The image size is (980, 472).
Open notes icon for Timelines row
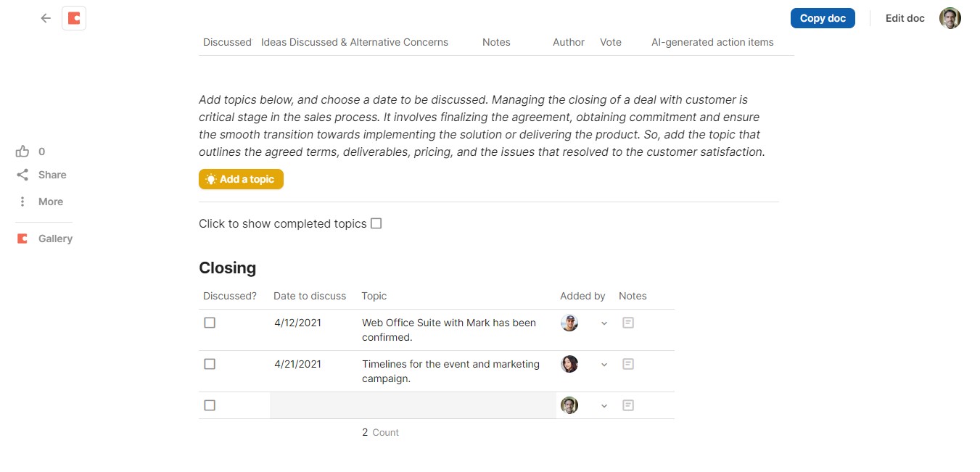628,364
